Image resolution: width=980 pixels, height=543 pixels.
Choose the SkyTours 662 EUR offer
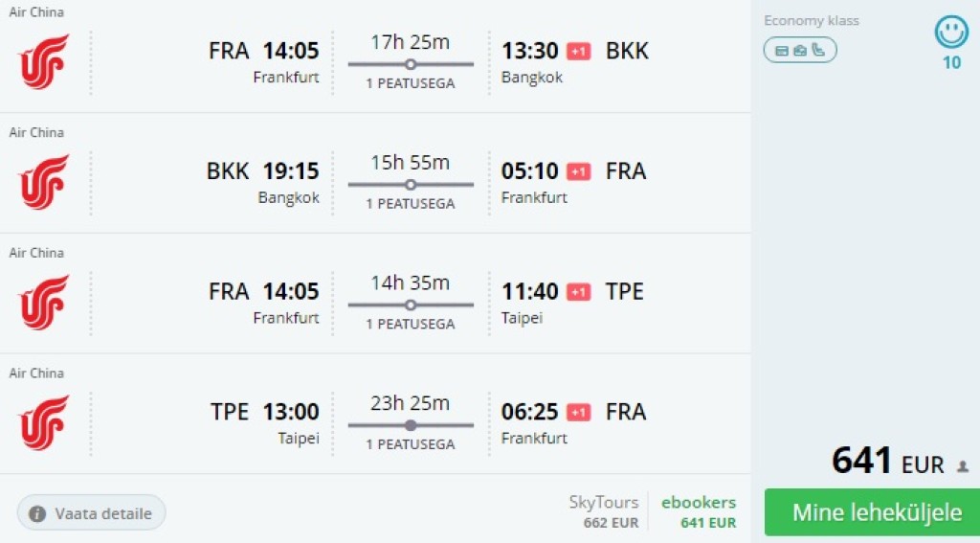604,512
